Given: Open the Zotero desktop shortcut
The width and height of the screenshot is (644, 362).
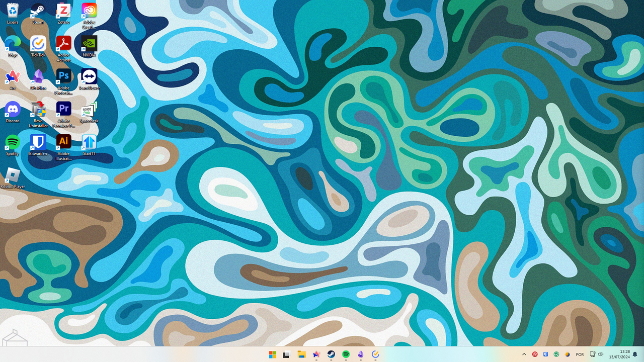Looking at the screenshot, I should coord(63,11).
